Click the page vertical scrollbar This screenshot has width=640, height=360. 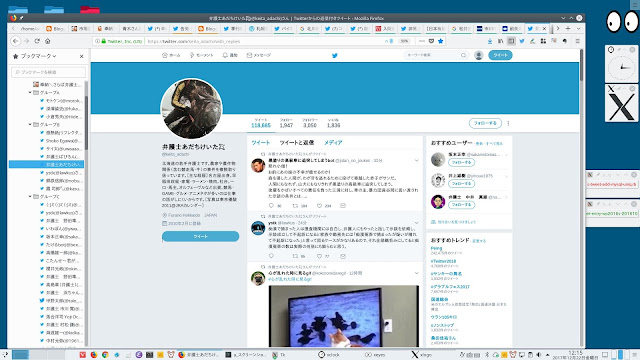[x=581, y=65]
